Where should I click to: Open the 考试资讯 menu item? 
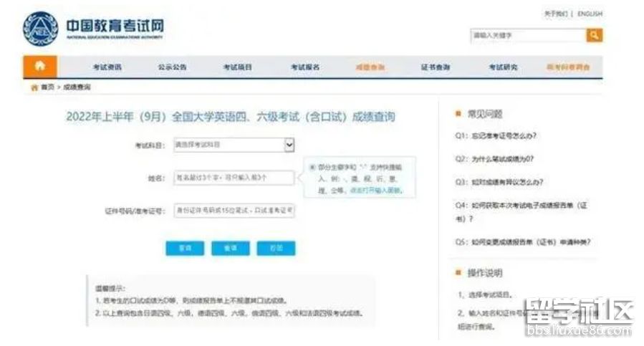[x=107, y=67]
